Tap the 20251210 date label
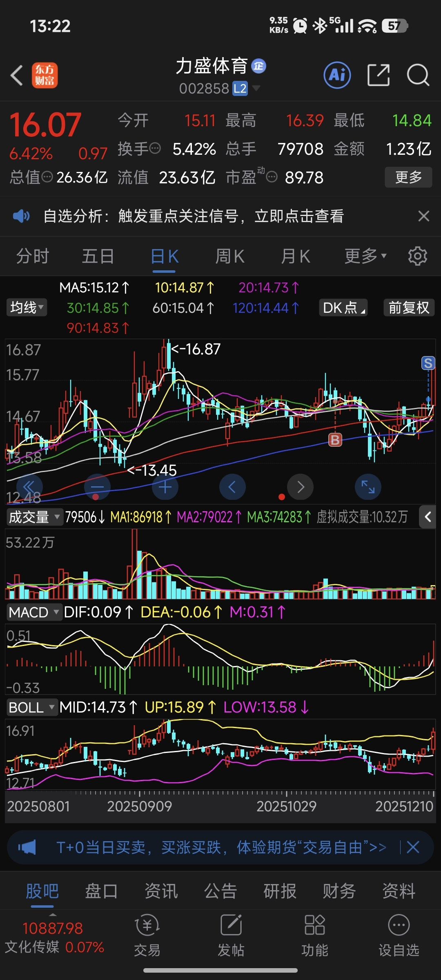This screenshot has width=441, height=980. point(404,806)
